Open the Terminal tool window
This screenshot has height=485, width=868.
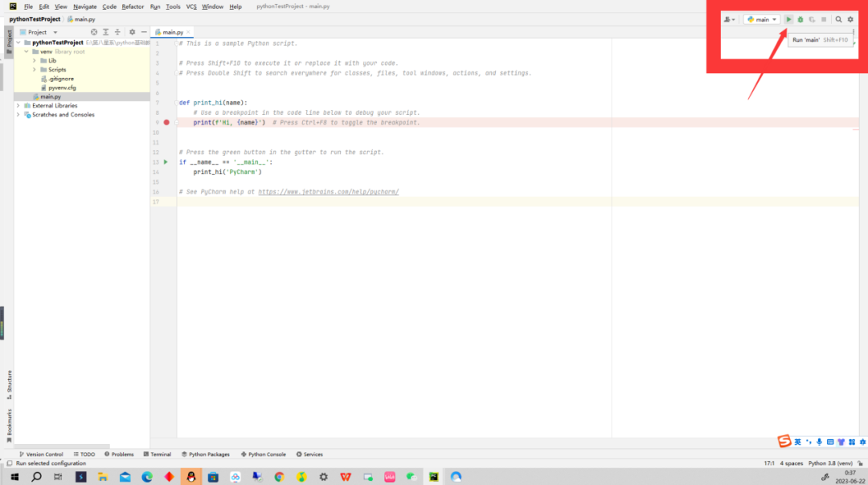click(158, 454)
